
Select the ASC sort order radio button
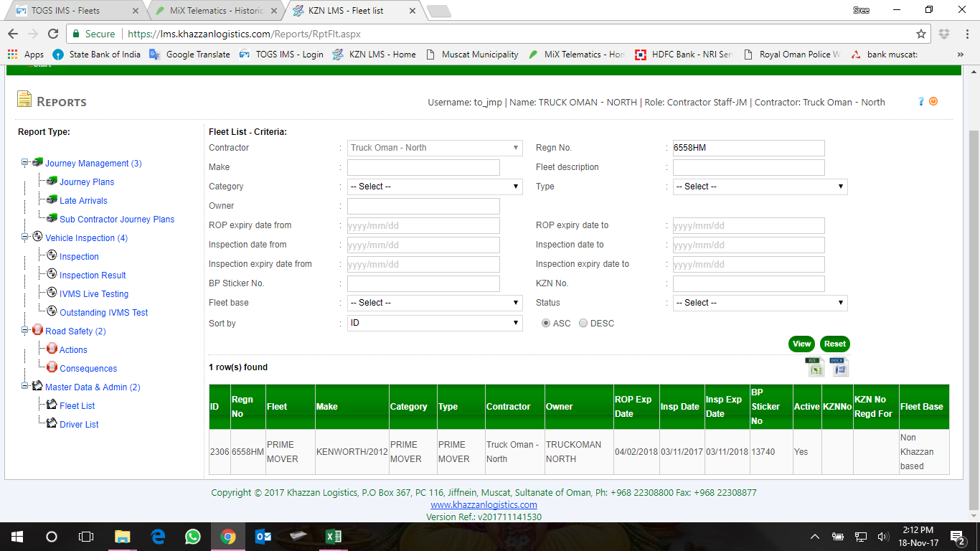(x=546, y=324)
